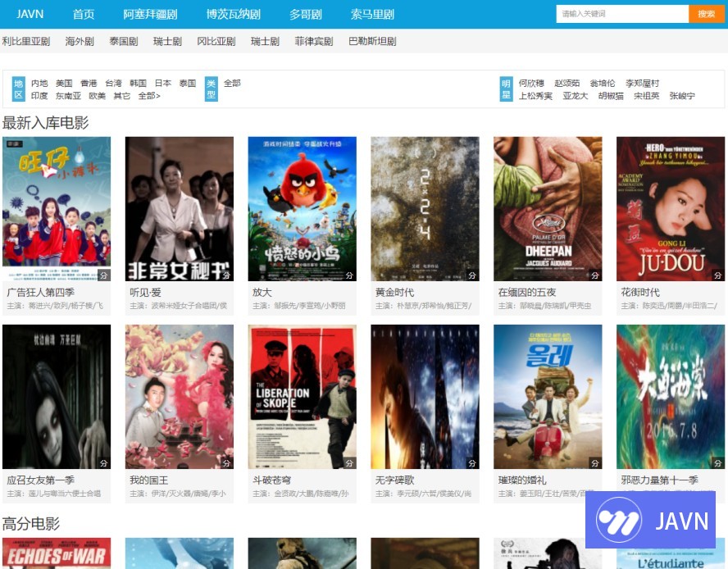Open star page for 赵颂茹
Screen dimensions: 728x569
[566, 83]
